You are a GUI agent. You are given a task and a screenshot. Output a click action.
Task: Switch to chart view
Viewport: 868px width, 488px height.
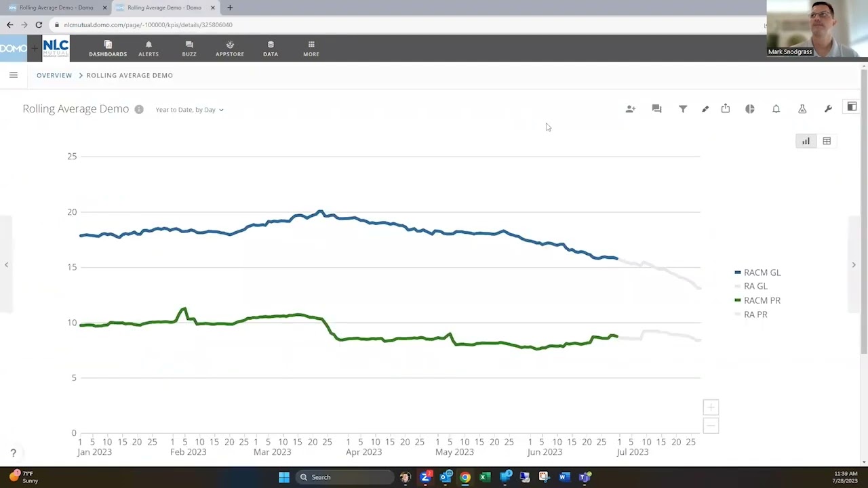pyautogui.click(x=806, y=141)
